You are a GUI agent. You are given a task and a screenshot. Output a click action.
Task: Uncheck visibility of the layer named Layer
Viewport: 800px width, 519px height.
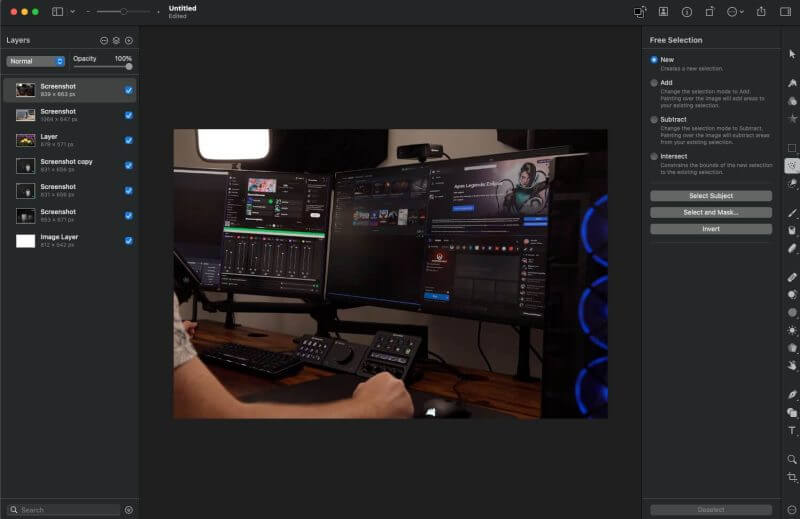click(129, 140)
